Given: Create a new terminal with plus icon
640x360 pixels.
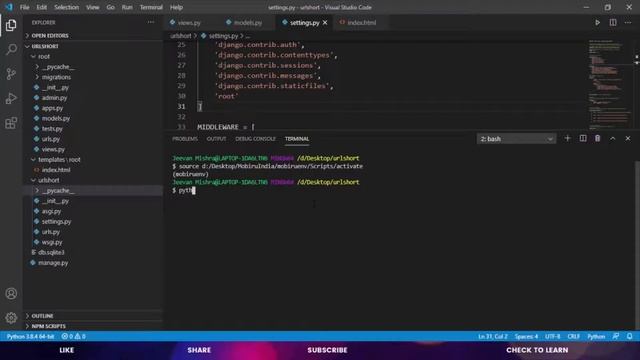Looking at the screenshot, I should tap(567, 138).
